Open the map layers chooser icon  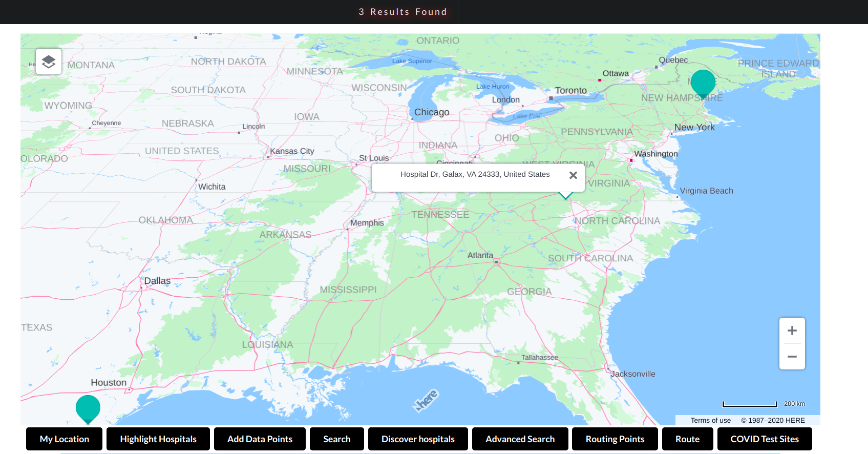tap(49, 61)
